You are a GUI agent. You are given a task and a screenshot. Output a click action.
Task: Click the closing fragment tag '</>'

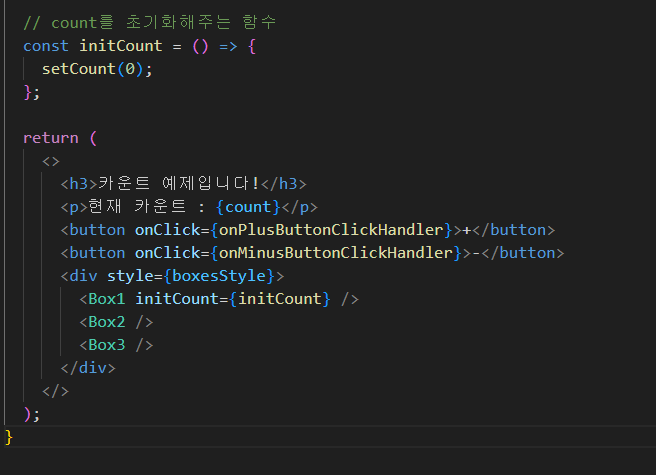click(x=55, y=391)
